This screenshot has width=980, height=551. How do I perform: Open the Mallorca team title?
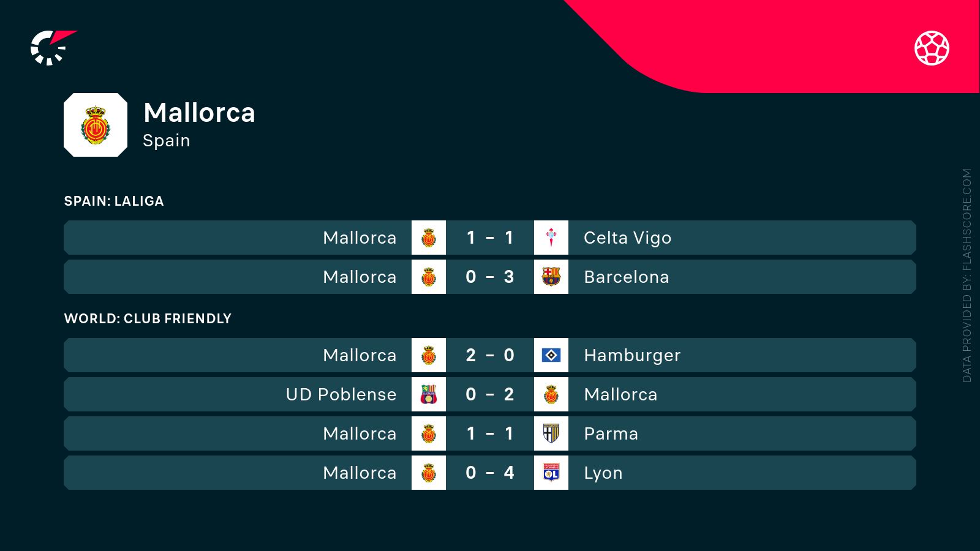[199, 113]
